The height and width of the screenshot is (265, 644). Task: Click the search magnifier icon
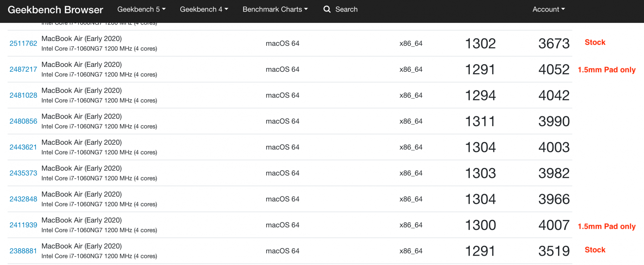(327, 9)
